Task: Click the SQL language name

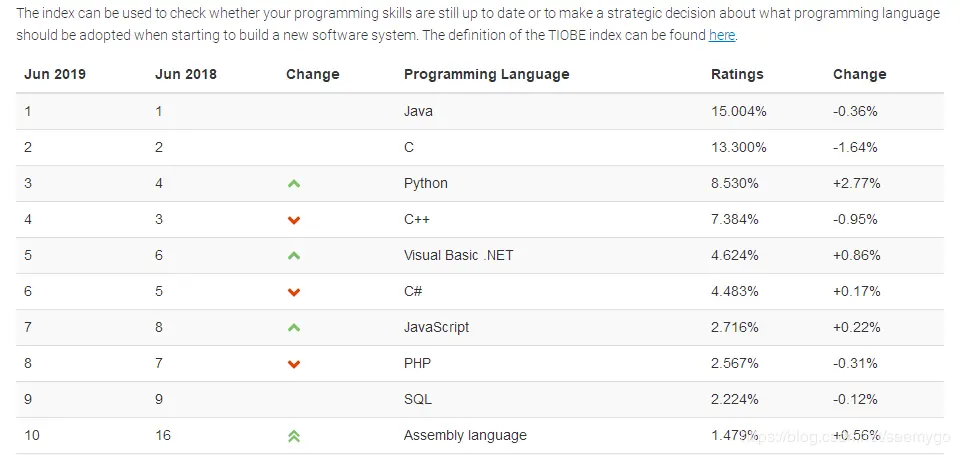Action: pyautogui.click(x=418, y=399)
